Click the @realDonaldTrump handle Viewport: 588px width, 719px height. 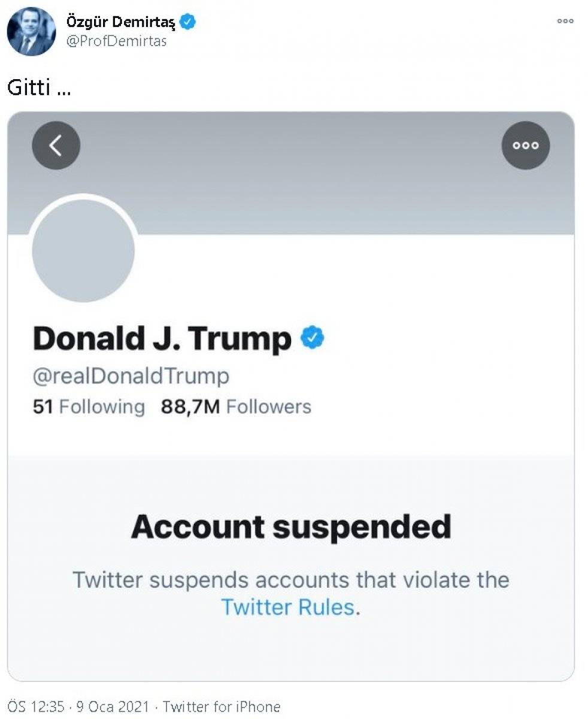pyautogui.click(x=131, y=376)
